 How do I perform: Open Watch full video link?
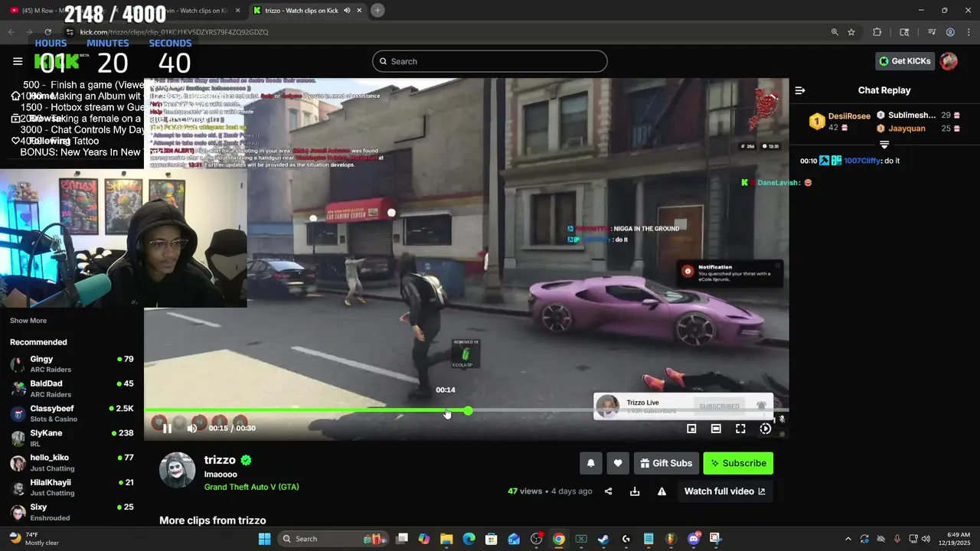[x=724, y=491]
